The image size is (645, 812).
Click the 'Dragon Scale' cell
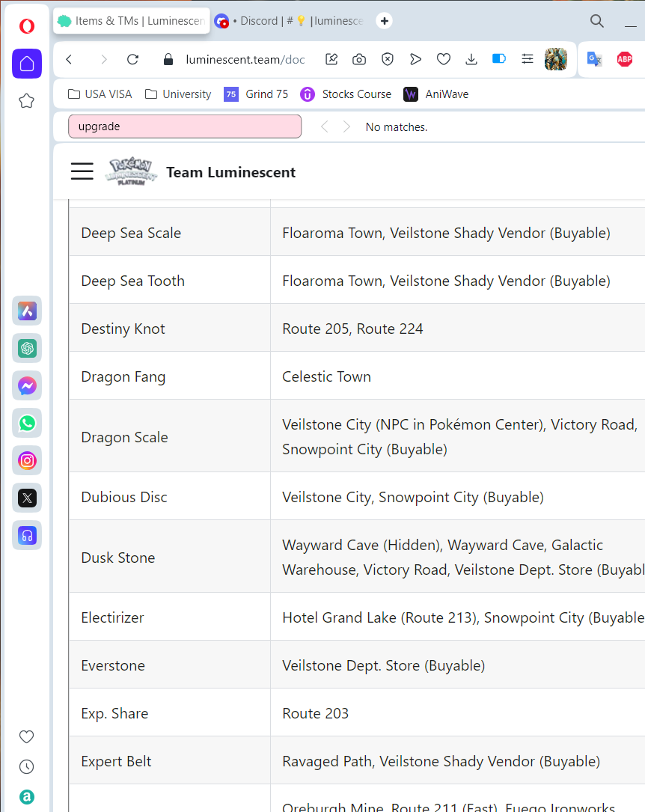click(170, 436)
